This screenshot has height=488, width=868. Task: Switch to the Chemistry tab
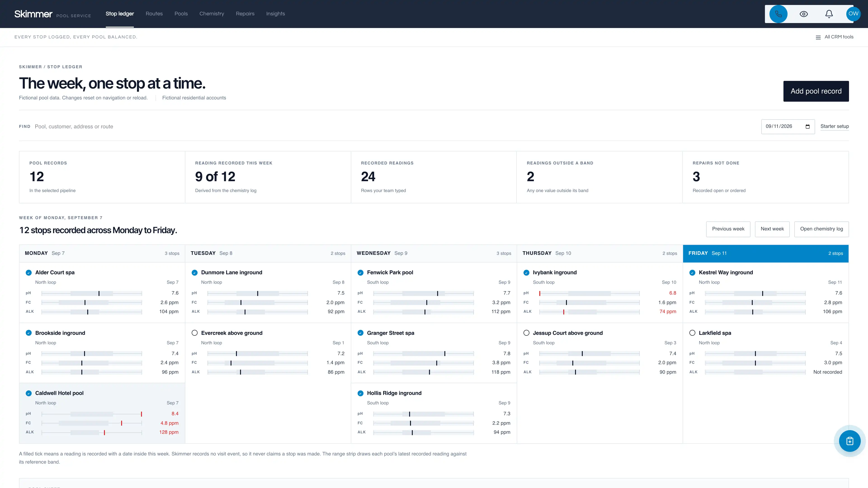pyautogui.click(x=212, y=14)
